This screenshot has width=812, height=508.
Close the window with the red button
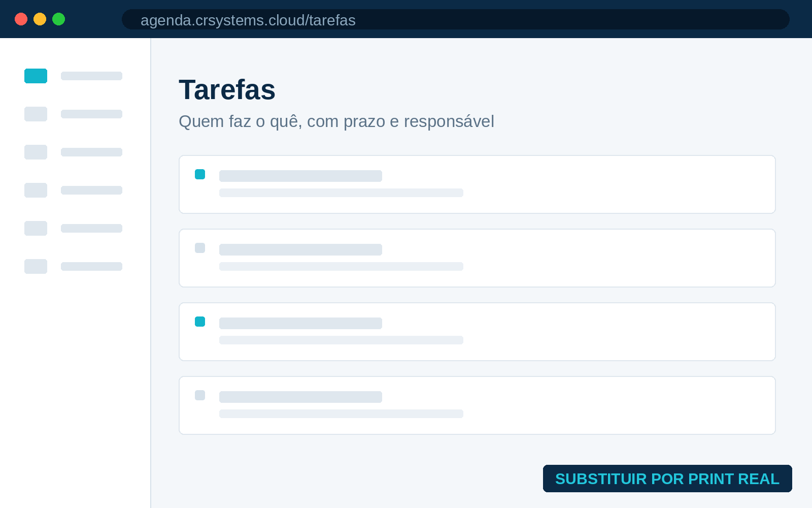tap(21, 19)
